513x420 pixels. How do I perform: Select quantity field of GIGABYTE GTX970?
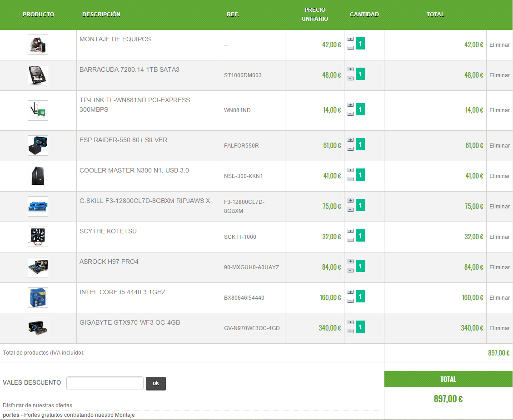(x=360, y=327)
